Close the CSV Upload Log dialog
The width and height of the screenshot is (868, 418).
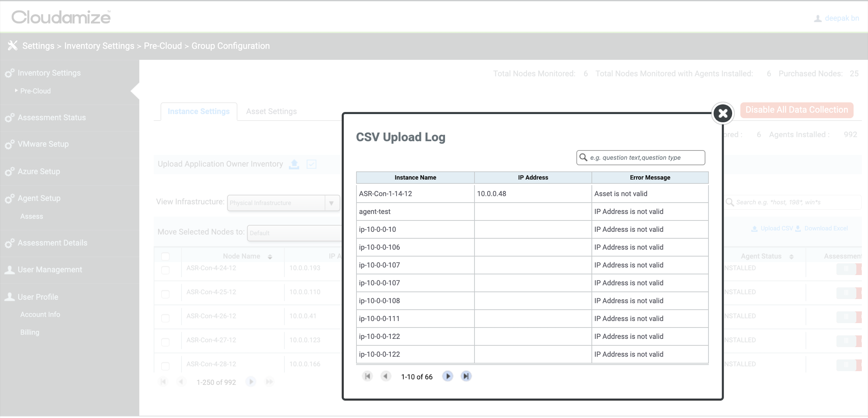(722, 113)
